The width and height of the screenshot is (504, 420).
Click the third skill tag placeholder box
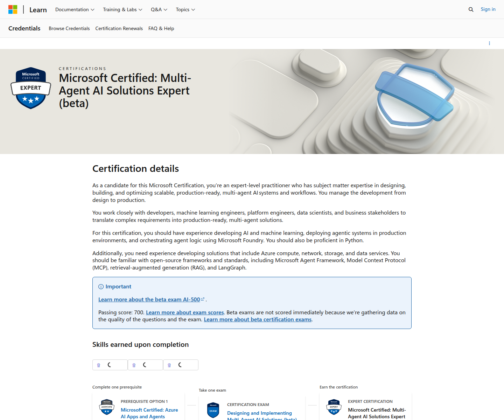[x=181, y=365]
